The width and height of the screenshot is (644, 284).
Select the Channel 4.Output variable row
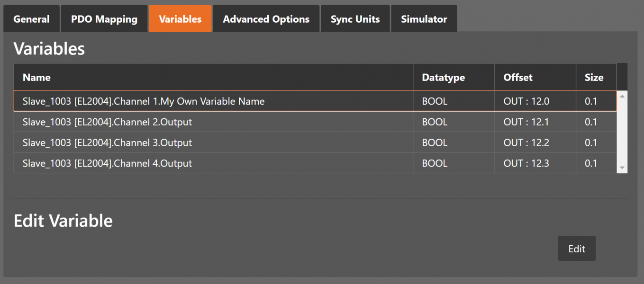[107, 164]
